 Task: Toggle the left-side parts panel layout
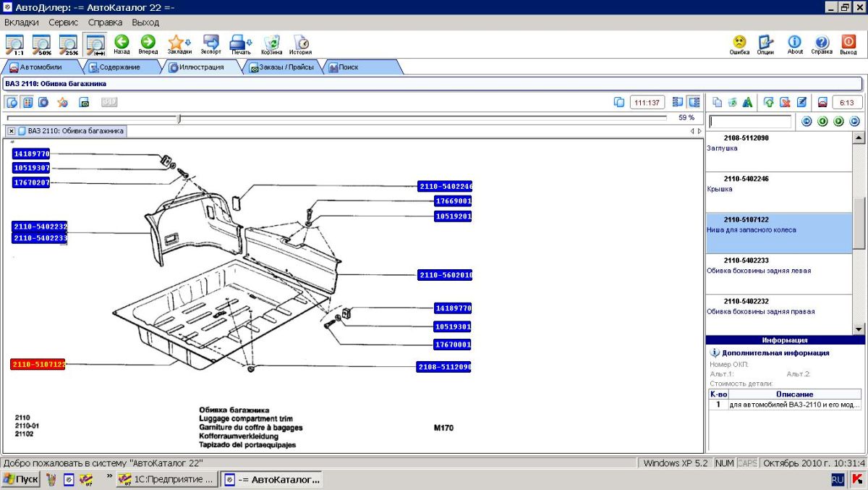click(x=678, y=102)
